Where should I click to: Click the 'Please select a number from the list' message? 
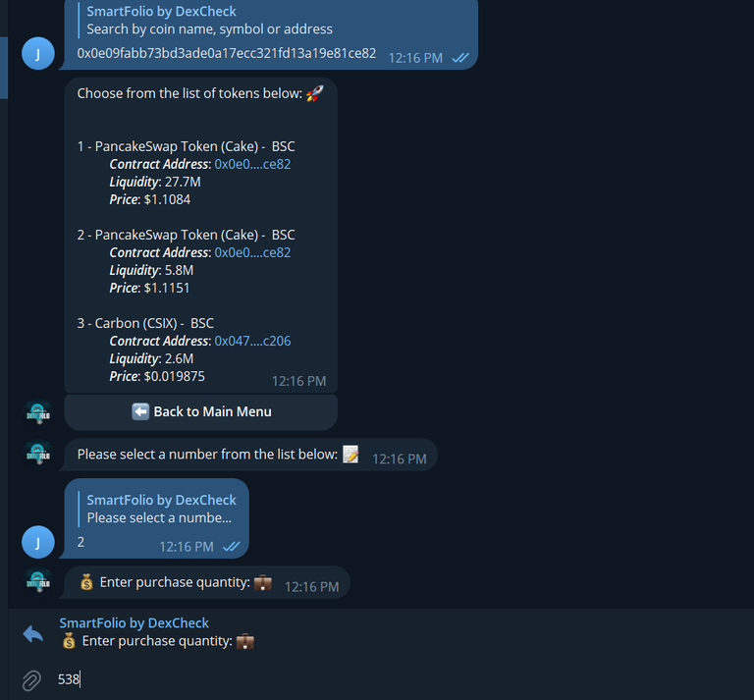[250, 455]
